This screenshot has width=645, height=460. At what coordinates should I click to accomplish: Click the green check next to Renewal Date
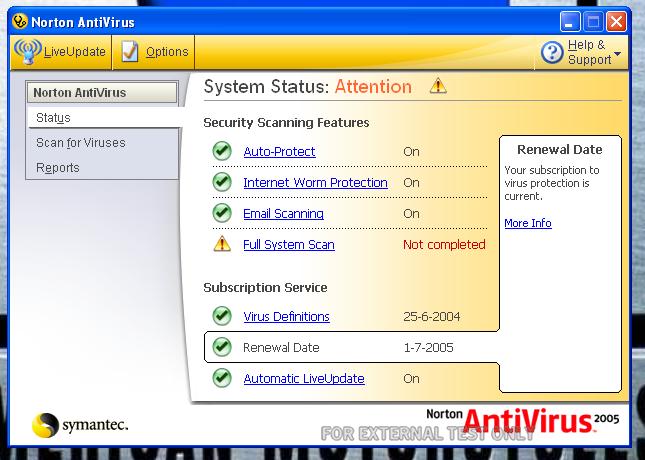pos(222,347)
